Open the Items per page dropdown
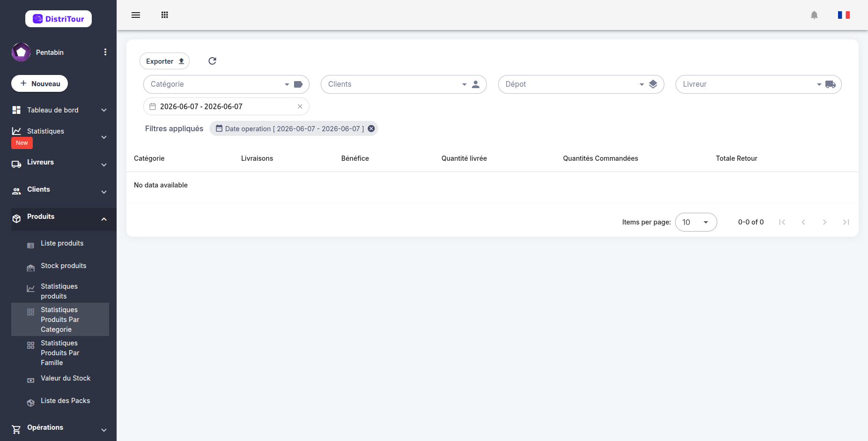This screenshot has height=441, width=868. (x=696, y=222)
